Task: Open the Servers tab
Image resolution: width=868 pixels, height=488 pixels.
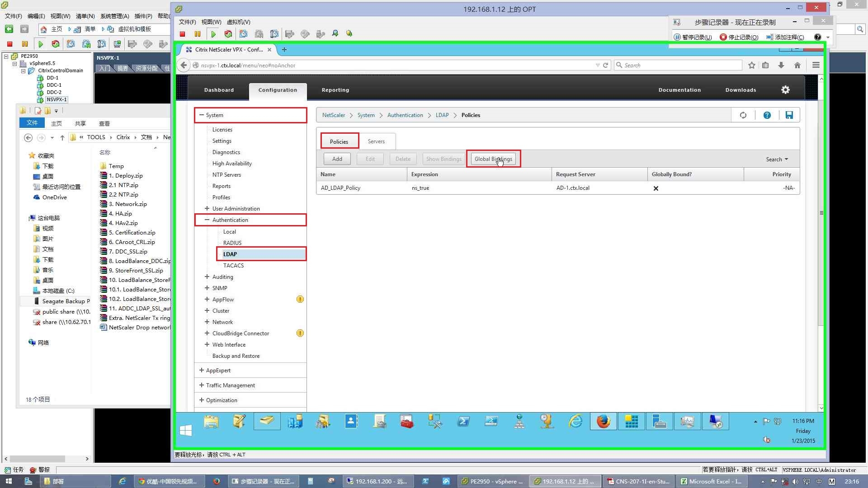Action: pyautogui.click(x=376, y=141)
